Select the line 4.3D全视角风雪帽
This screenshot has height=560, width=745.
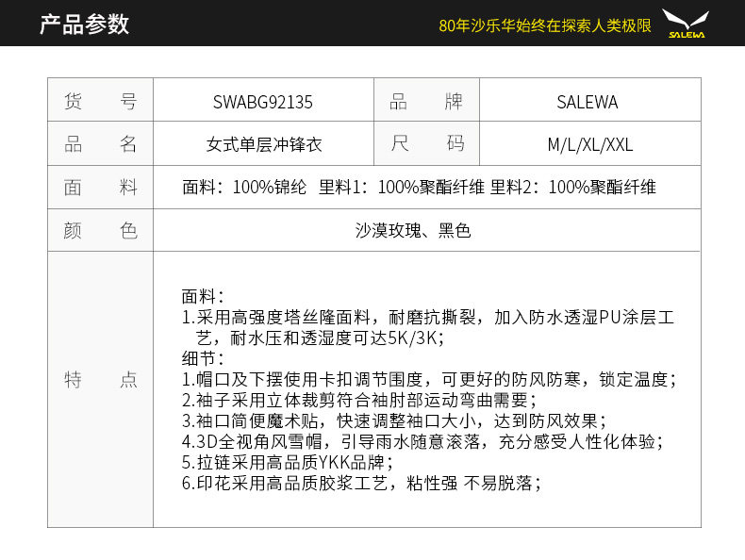pyautogui.click(x=422, y=442)
